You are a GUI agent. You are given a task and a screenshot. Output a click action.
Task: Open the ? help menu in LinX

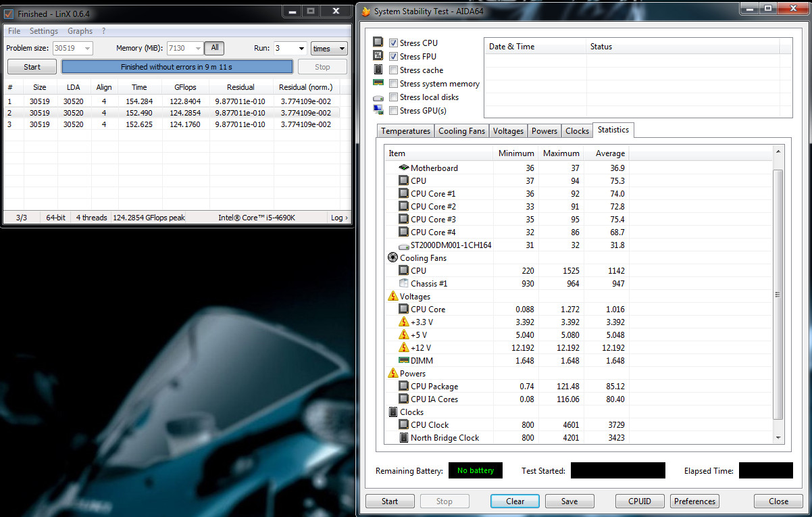coord(103,31)
